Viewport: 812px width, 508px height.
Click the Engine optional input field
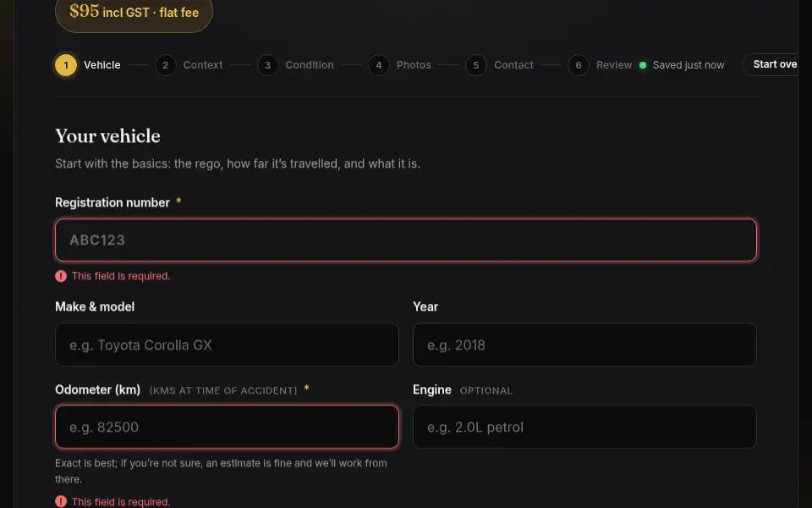584,427
